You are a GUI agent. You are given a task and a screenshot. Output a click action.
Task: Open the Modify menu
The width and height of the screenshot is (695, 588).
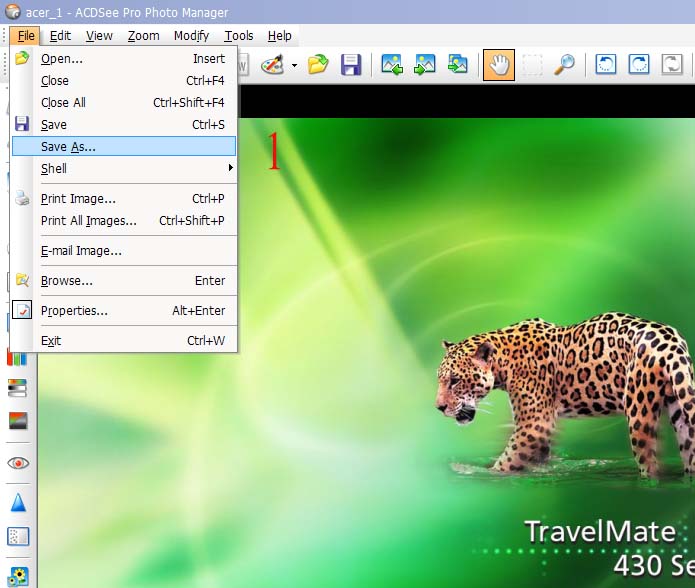click(191, 35)
